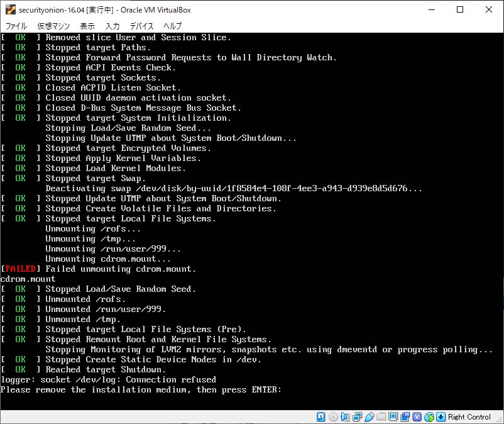Click the video recording status icon
Screen dimensions: 504x424
click(x=405, y=417)
